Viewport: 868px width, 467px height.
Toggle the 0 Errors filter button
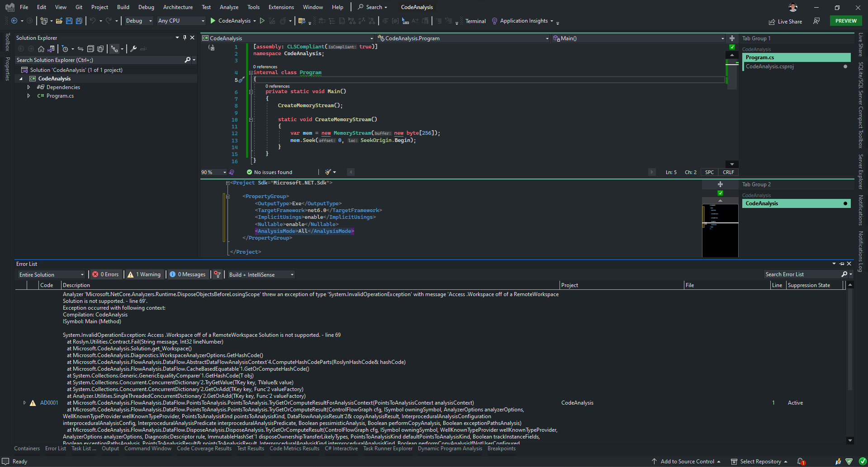coord(105,274)
